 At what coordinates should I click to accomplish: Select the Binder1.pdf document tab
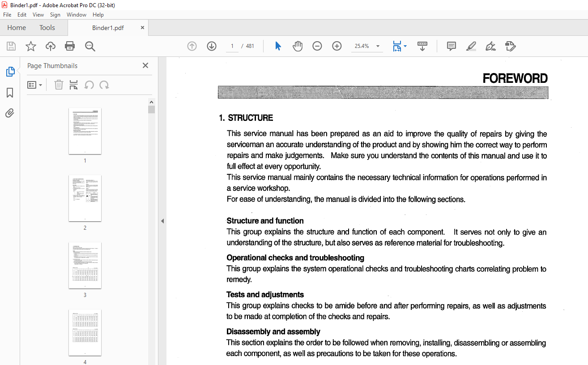(x=108, y=28)
